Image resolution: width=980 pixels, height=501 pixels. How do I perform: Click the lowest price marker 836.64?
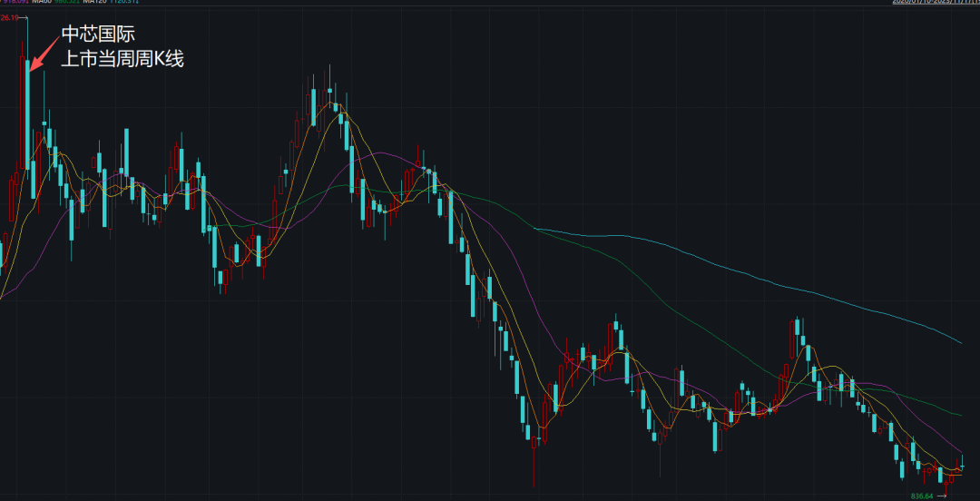923,496
